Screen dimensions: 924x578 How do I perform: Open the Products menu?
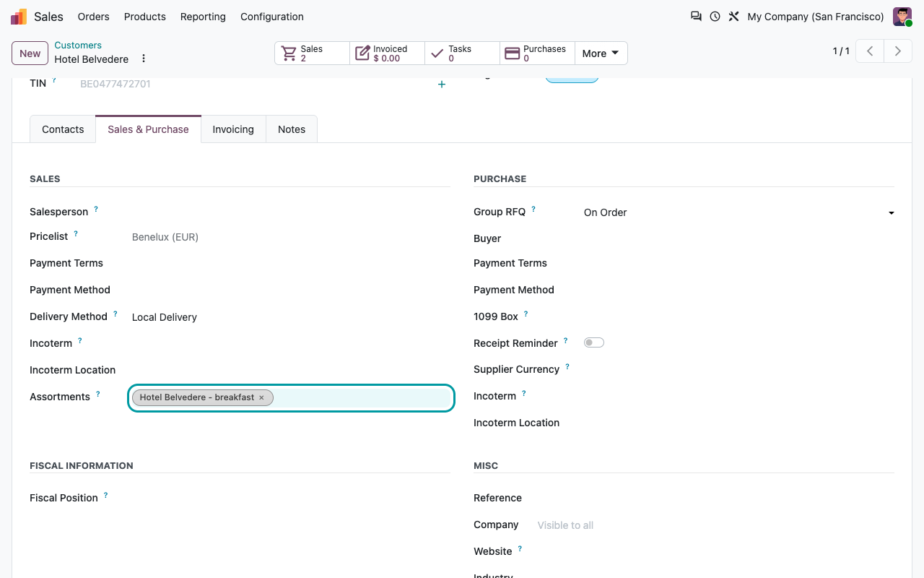coord(145,17)
